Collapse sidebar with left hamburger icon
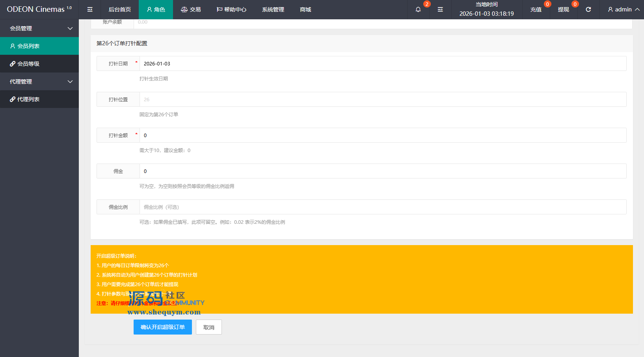Viewport: 644px width, 357px height. (x=90, y=9)
